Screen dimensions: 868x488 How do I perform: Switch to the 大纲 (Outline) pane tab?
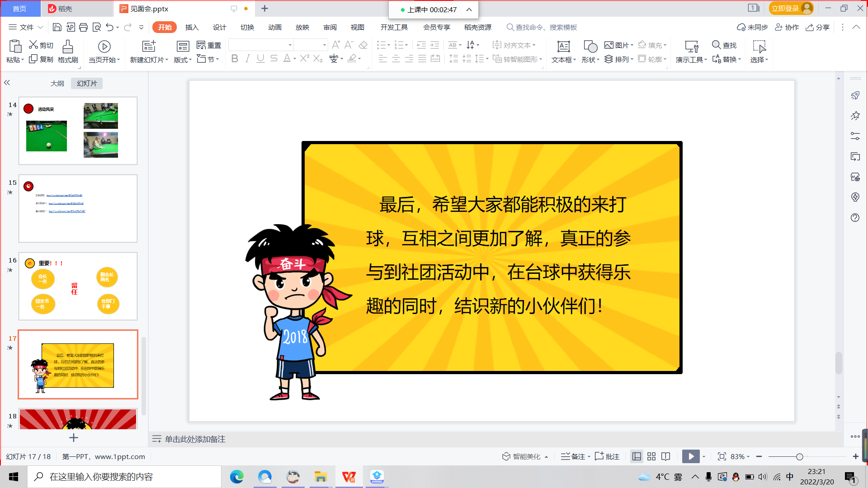(57, 84)
